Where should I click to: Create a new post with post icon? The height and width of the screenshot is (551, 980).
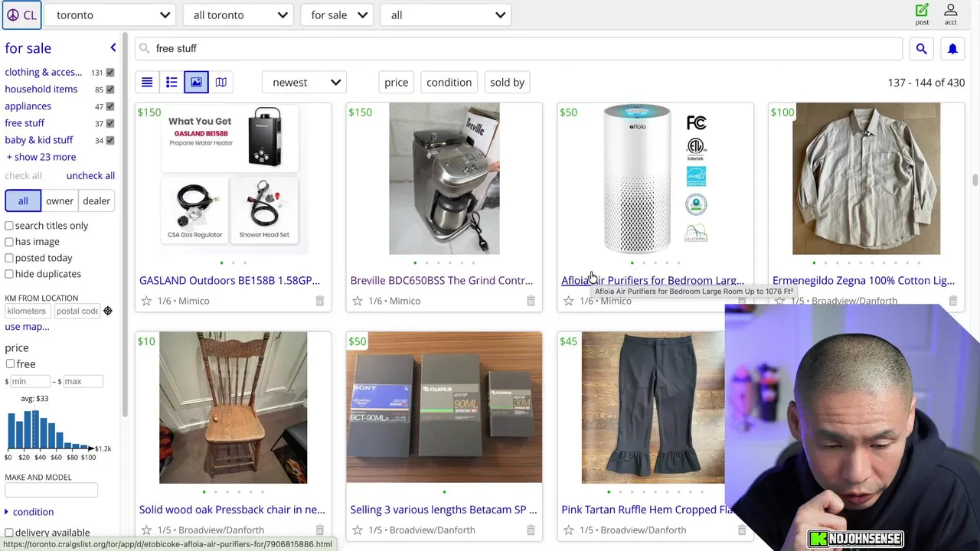922,14
